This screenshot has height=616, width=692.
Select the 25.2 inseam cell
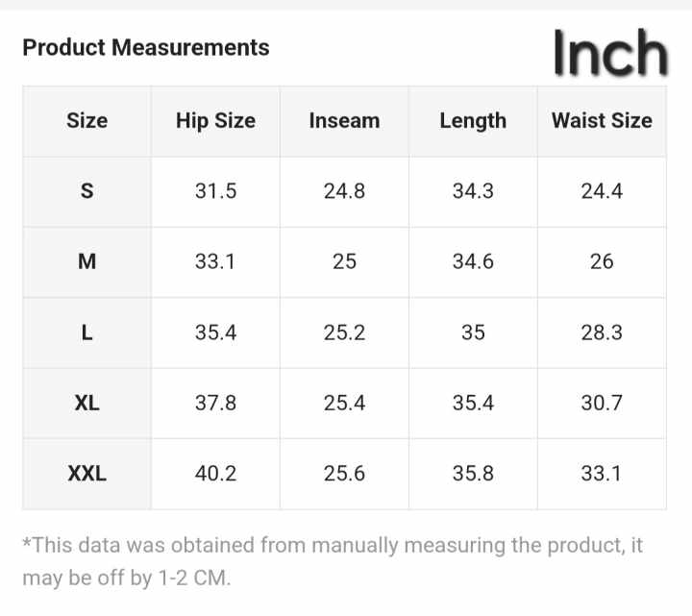344,333
